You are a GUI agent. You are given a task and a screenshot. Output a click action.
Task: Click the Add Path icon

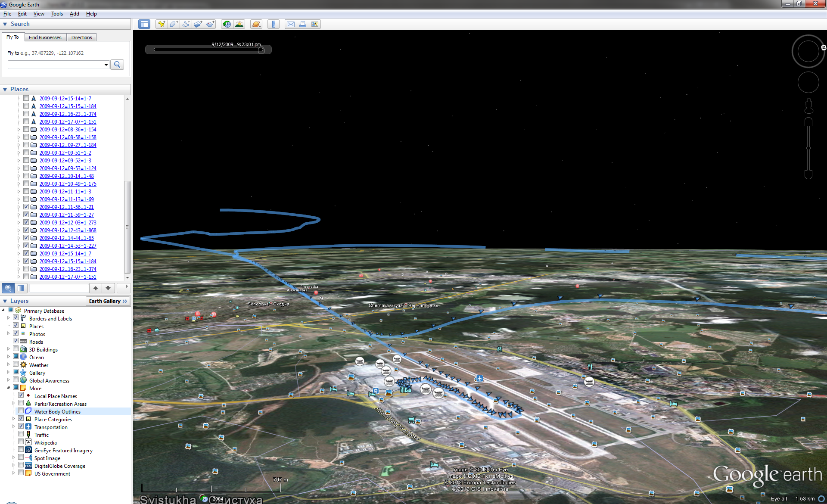click(186, 24)
